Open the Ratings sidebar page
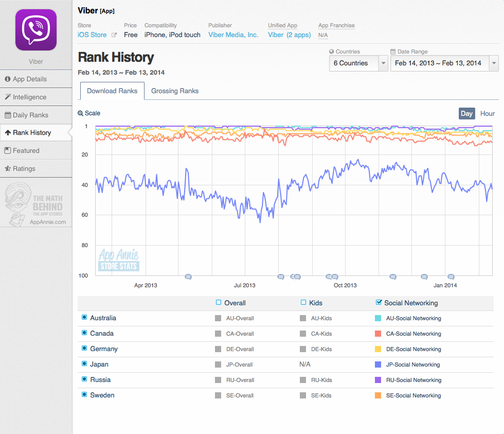The image size is (504, 434). [x=36, y=168]
